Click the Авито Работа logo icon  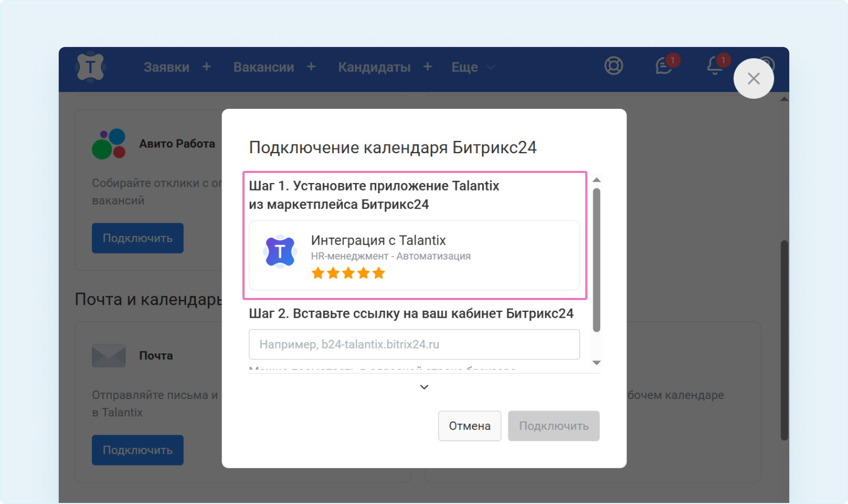pyautogui.click(x=109, y=144)
